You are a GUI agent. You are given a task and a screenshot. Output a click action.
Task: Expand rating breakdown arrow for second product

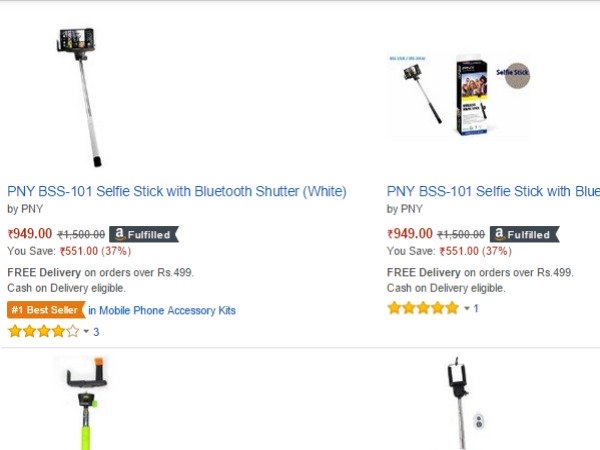[x=466, y=309]
